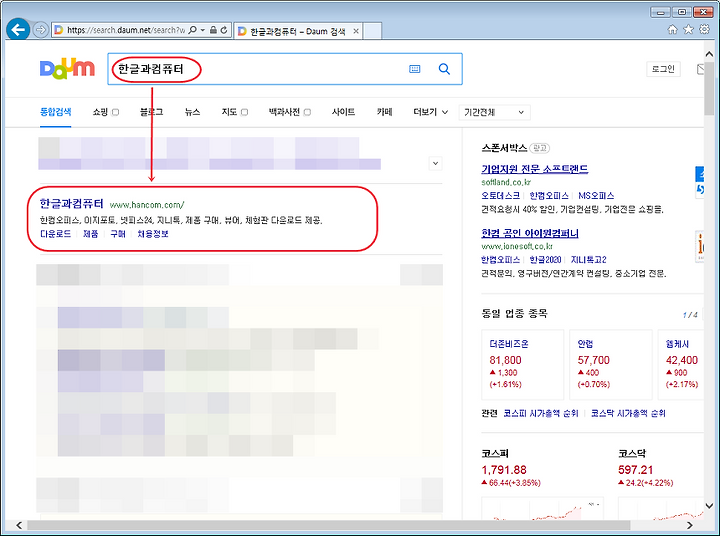Click the 코스닥 index value 597.21

click(x=636, y=470)
